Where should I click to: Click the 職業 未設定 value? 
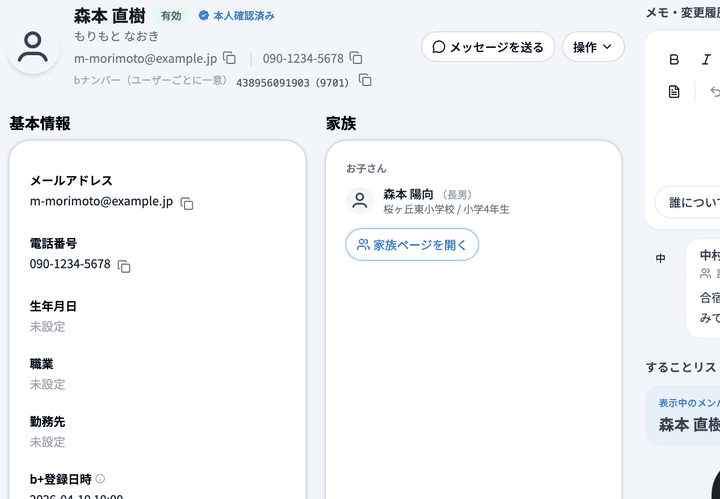48,384
